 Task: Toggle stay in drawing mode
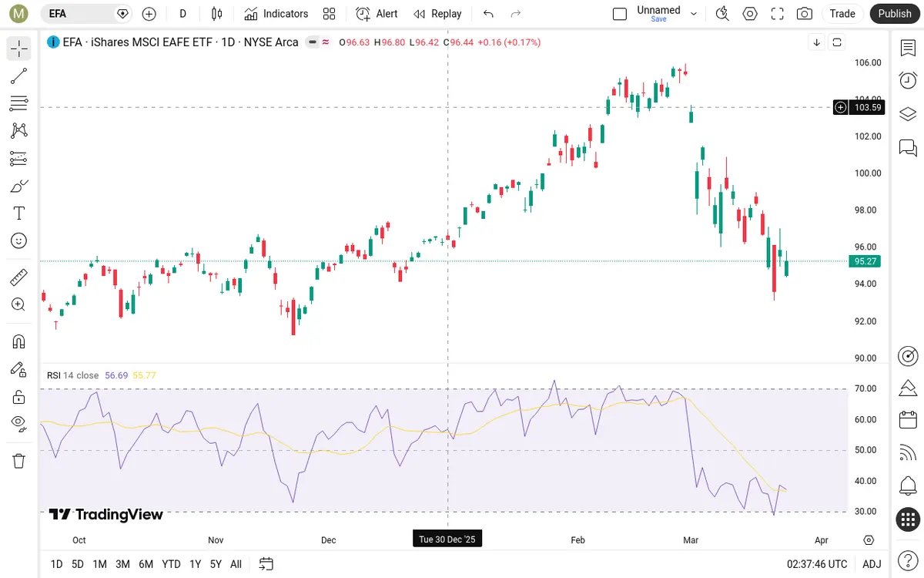19,369
